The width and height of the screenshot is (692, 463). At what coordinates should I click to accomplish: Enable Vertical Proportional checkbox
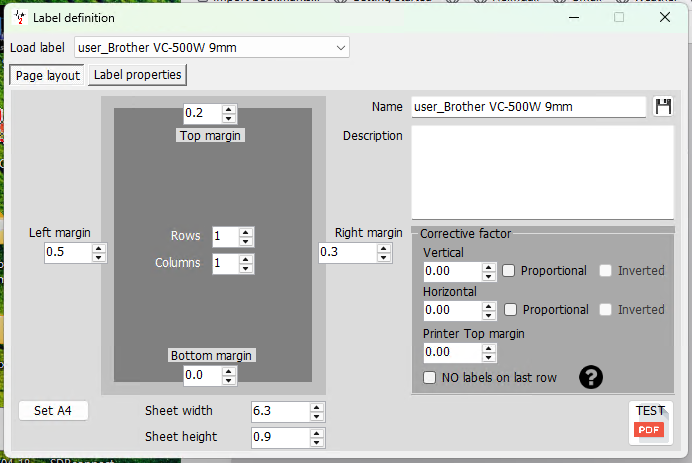(x=508, y=271)
